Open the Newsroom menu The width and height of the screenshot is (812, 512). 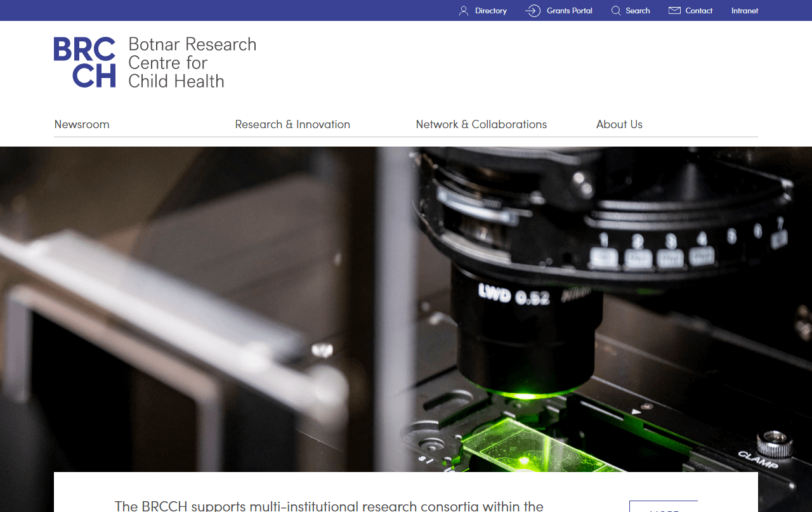tap(82, 124)
